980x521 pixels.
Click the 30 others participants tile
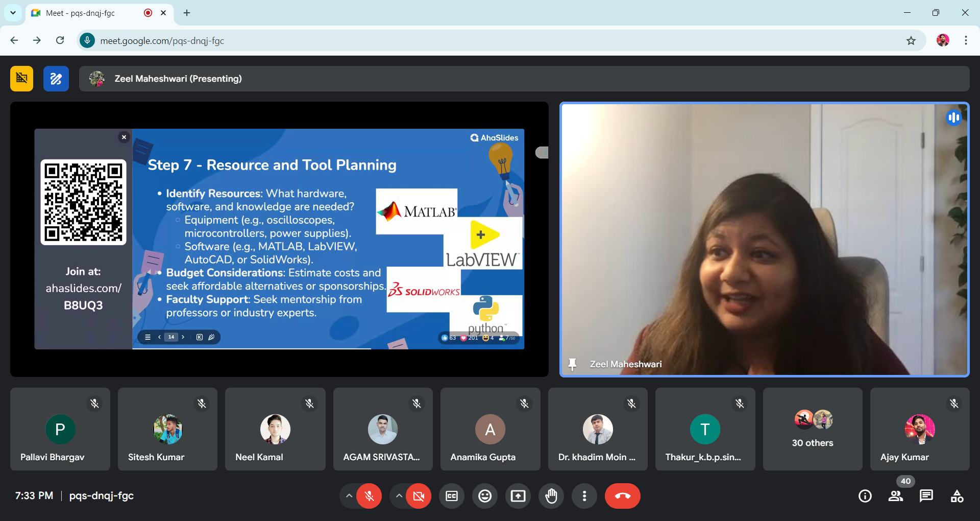(812, 429)
